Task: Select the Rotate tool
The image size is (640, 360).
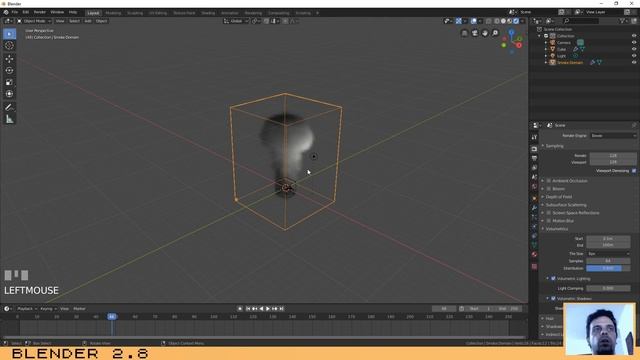Action: 9,71
